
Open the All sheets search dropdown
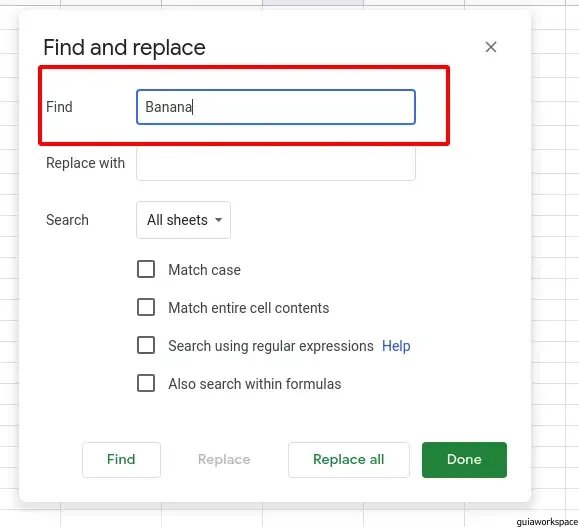pyautogui.click(x=184, y=220)
